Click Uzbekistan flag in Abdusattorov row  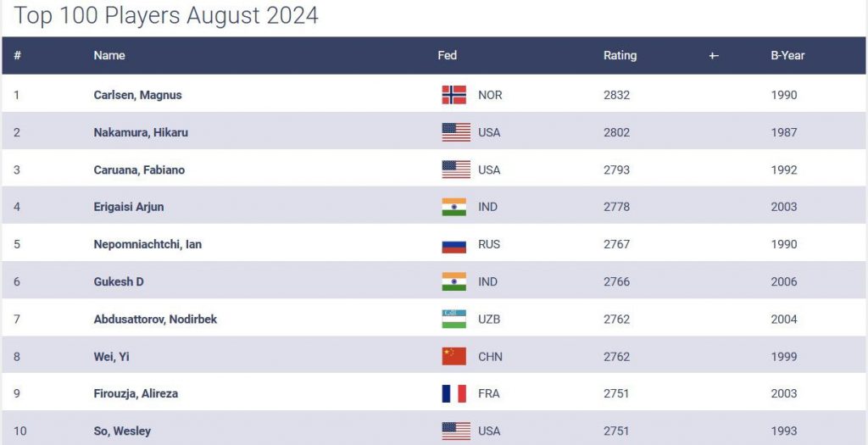(454, 320)
